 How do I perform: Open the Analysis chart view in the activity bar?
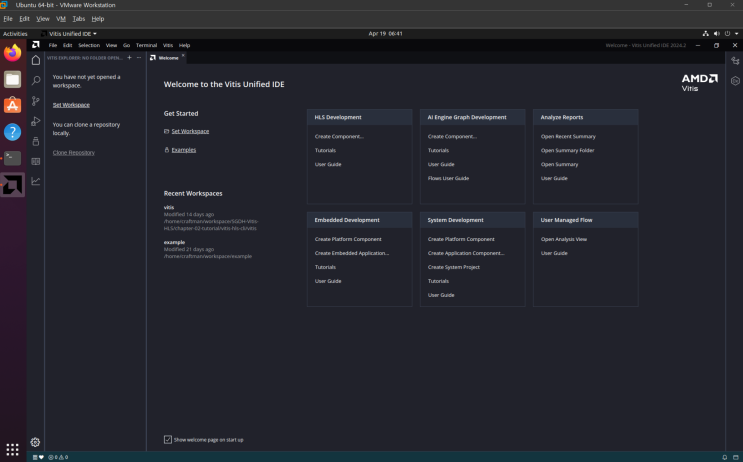pos(36,181)
